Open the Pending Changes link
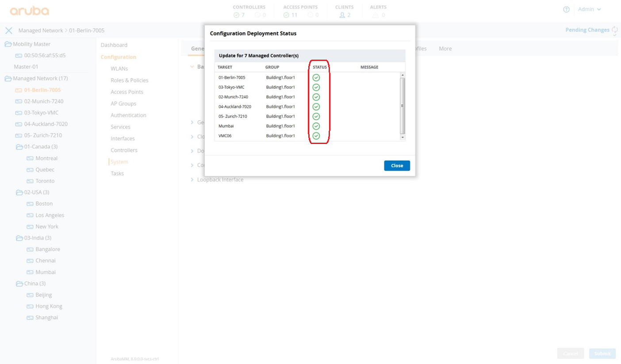The image size is (621, 364). [587, 30]
